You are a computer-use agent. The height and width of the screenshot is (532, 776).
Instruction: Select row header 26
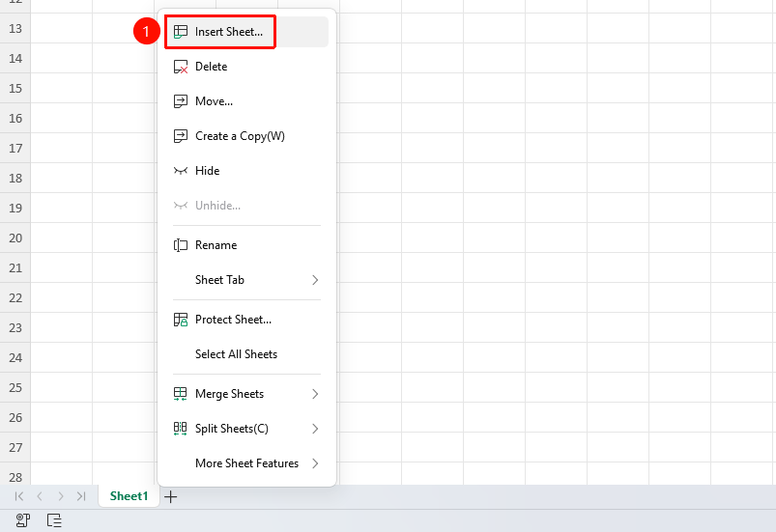coord(15,418)
